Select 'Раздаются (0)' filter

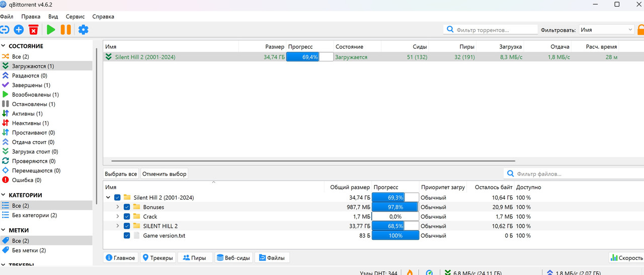coord(46,75)
